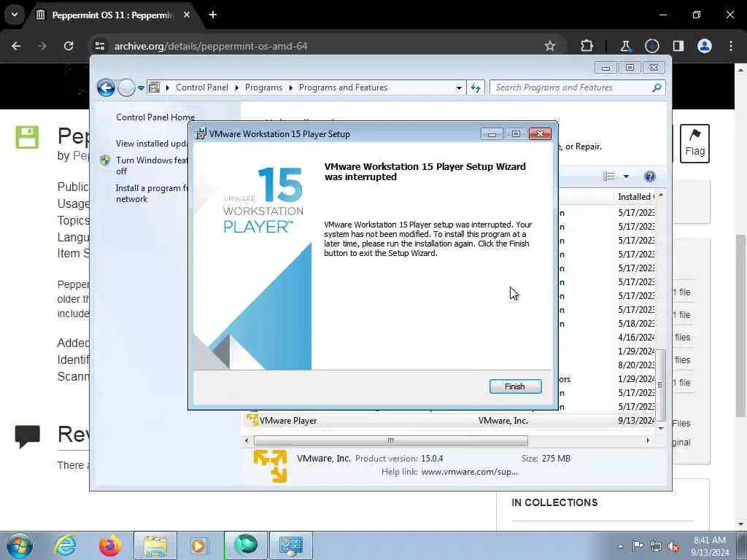Click the horizontal scrollbar thumb in programs list
Image resolution: width=747 pixels, height=560 pixels.
[x=391, y=440]
